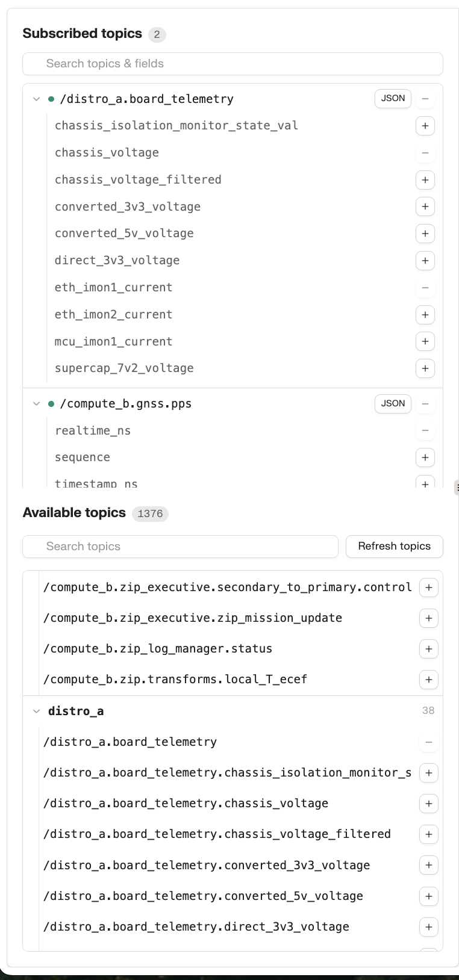Subscribe to board_telemetry.chassis_isolation_monitor_s plus icon
This screenshot has height=980, width=459.
tap(429, 773)
